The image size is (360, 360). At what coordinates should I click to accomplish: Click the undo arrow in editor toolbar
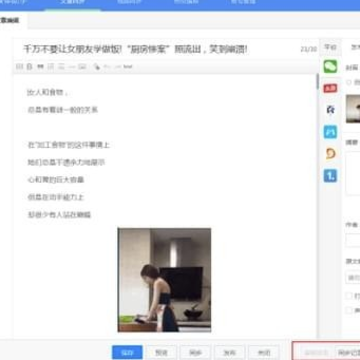tap(107, 67)
